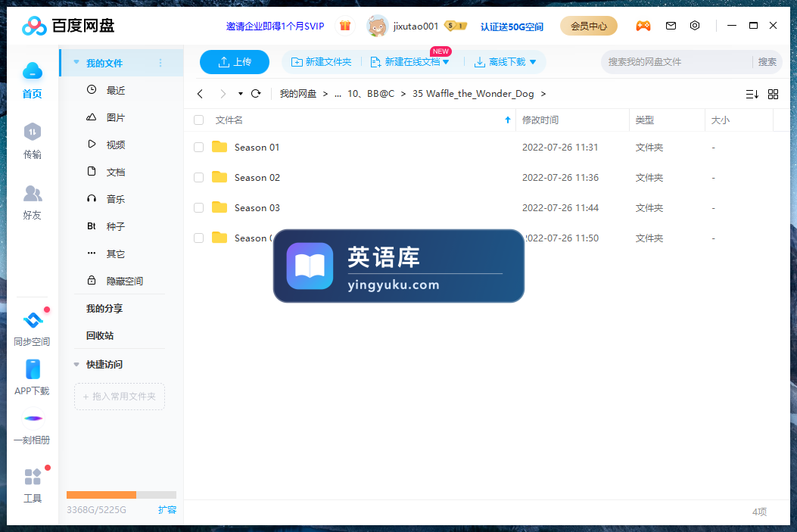Image resolution: width=797 pixels, height=532 pixels.
Task: Open the Season 03 folder icon
Action: coord(219,207)
